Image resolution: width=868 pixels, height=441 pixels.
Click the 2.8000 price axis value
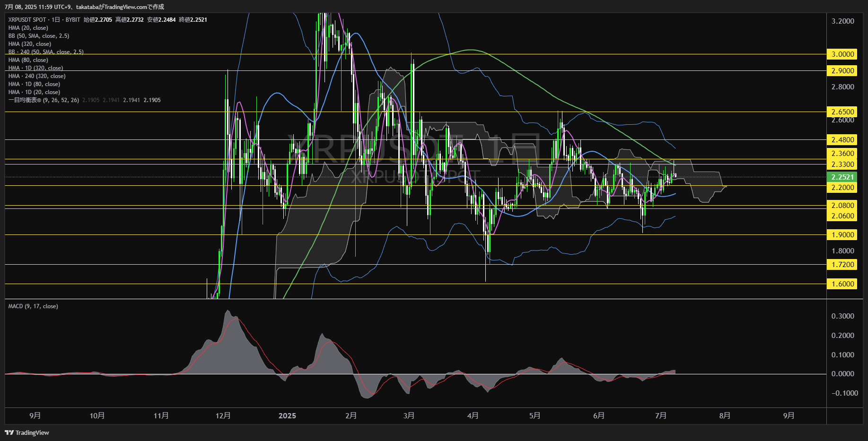pyautogui.click(x=843, y=87)
